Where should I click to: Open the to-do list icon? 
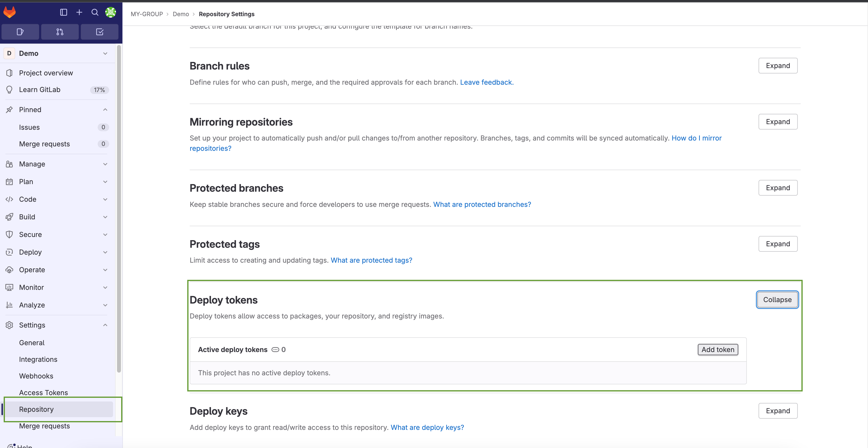99,32
